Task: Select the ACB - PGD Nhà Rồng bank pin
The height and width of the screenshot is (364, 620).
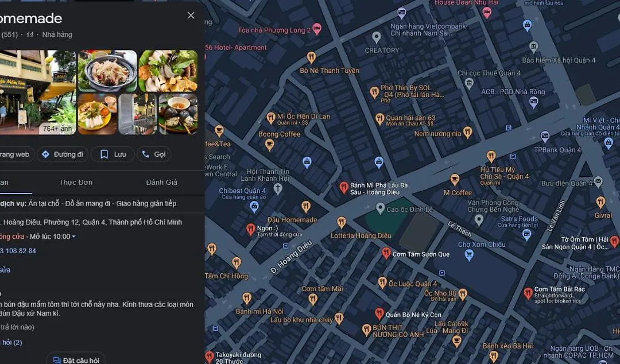Action: [x=533, y=103]
